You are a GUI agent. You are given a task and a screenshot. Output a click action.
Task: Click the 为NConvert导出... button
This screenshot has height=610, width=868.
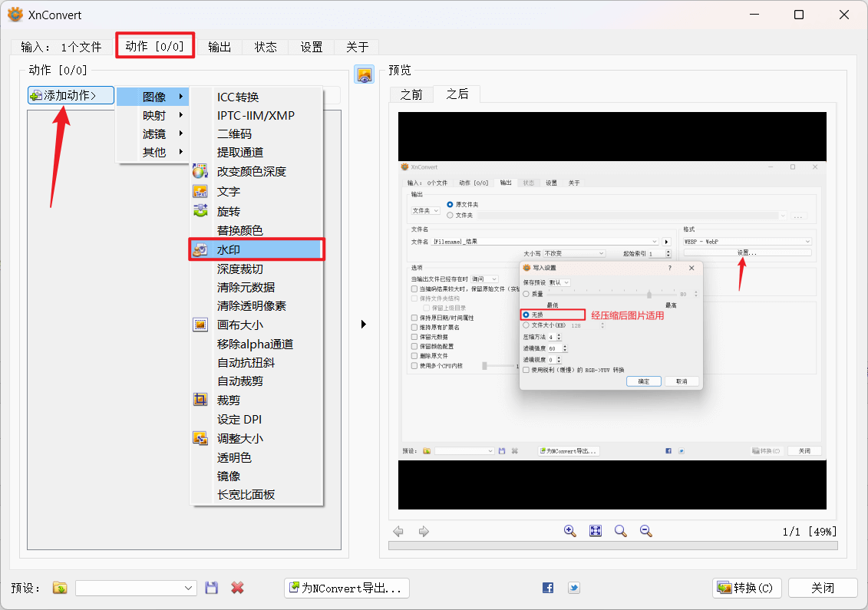(347, 588)
